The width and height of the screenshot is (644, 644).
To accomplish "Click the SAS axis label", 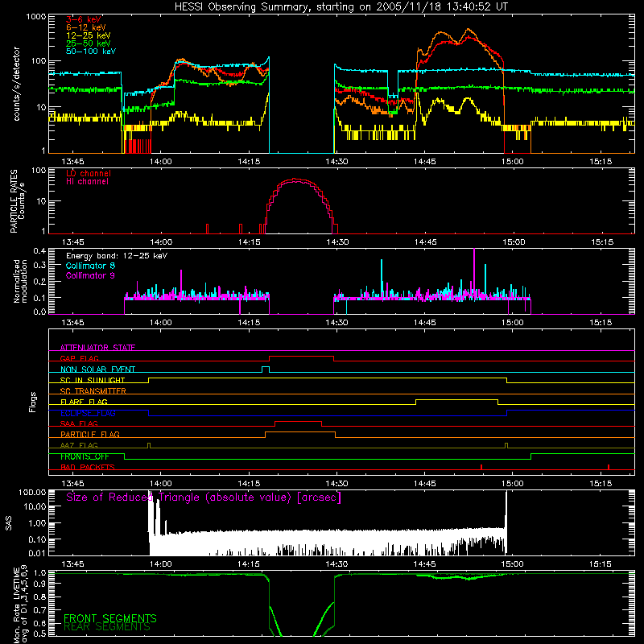I will 9,523.
